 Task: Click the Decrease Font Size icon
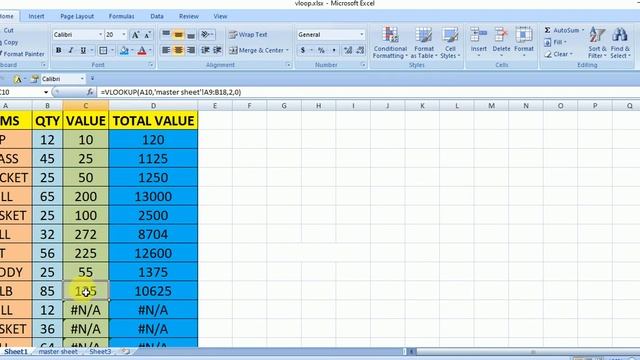147,35
